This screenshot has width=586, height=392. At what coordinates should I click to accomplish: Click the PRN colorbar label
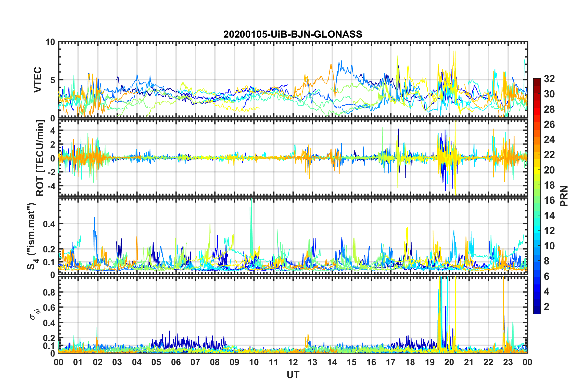(x=564, y=196)
